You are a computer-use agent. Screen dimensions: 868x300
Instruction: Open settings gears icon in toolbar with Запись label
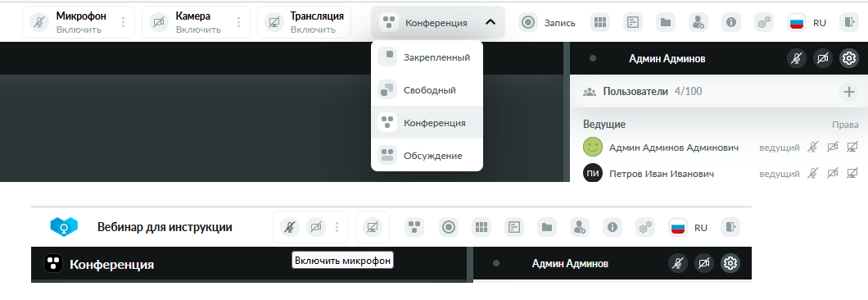click(x=763, y=23)
